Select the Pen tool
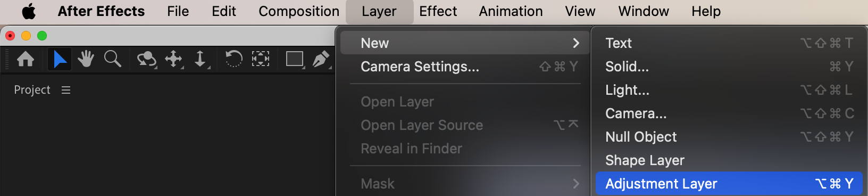The height and width of the screenshot is (196, 868). [x=321, y=59]
